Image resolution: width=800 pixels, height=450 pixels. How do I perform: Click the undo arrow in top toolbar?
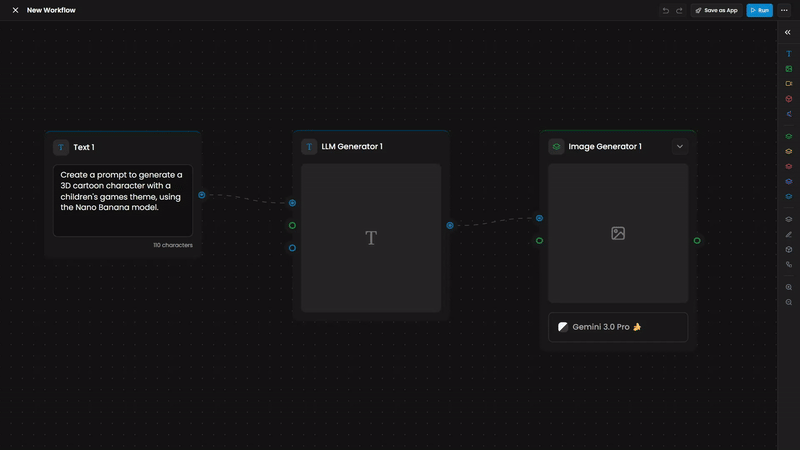666,10
